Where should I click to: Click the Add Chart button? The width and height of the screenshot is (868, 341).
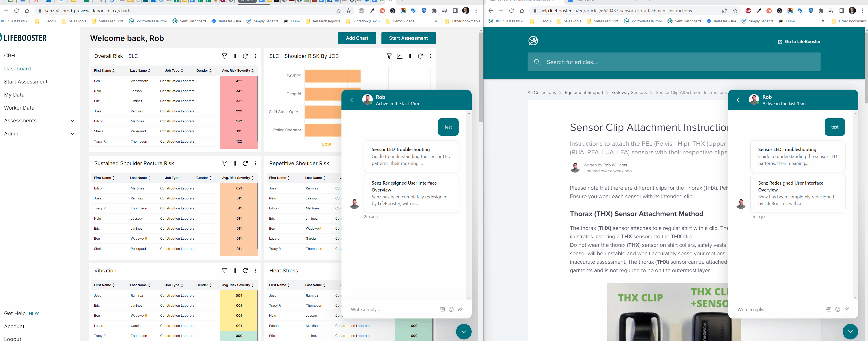click(357, 38)
